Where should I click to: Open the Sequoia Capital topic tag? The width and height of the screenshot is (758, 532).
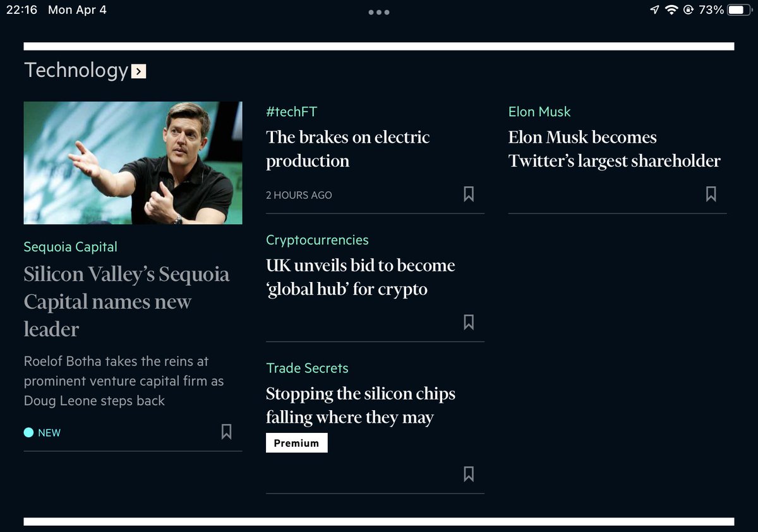tap(70, 247)
